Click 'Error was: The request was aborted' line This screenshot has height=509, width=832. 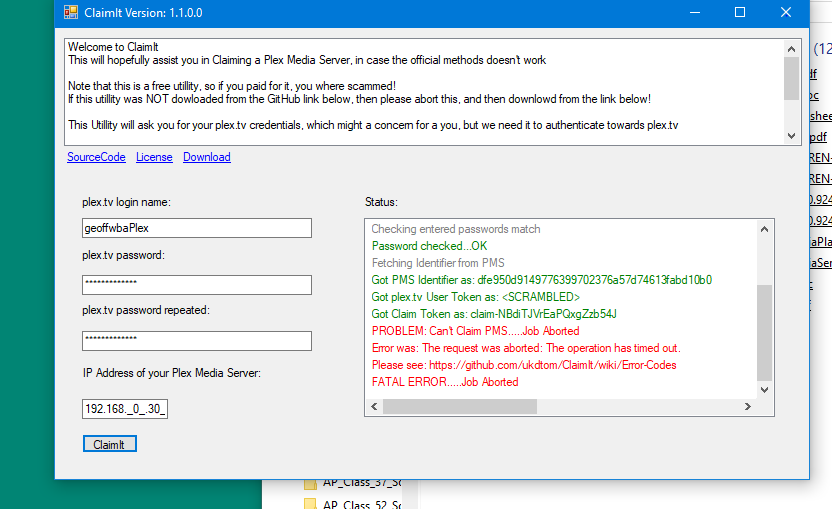pyautogui.click(x=526, y=348)
